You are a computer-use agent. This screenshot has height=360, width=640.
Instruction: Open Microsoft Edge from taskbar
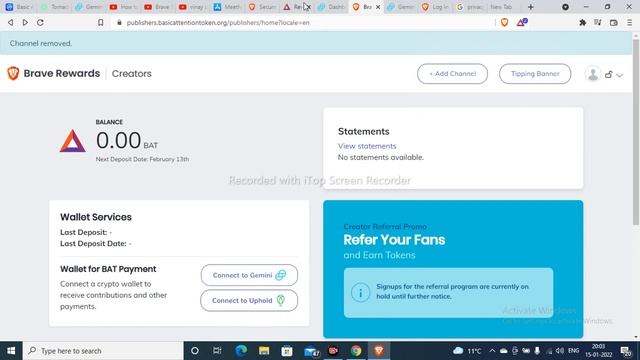(x=241, y=351)
